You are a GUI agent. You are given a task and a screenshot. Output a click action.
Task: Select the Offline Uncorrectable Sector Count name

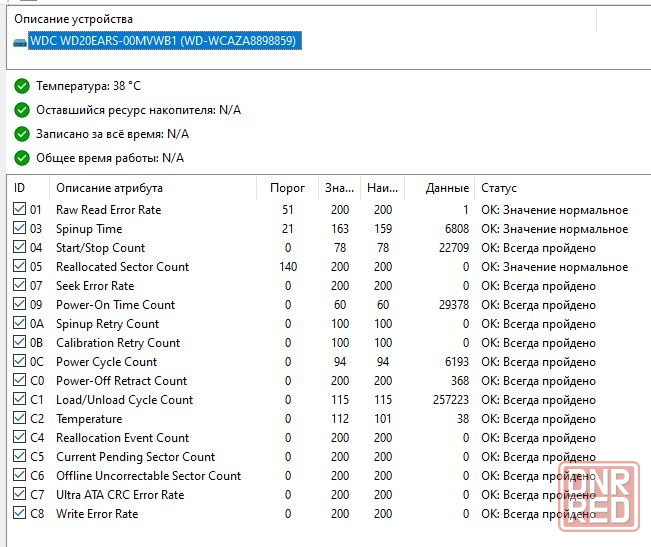click(x=149, y=476)
